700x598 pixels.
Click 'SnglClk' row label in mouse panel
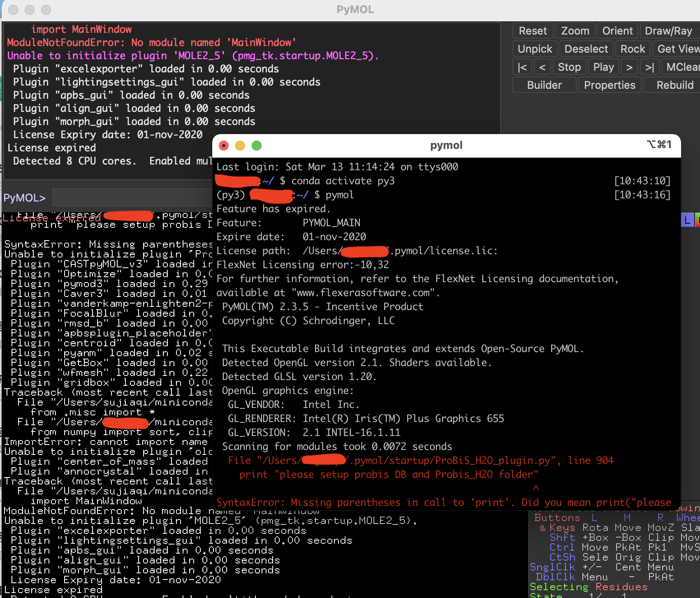click(552, 567)
